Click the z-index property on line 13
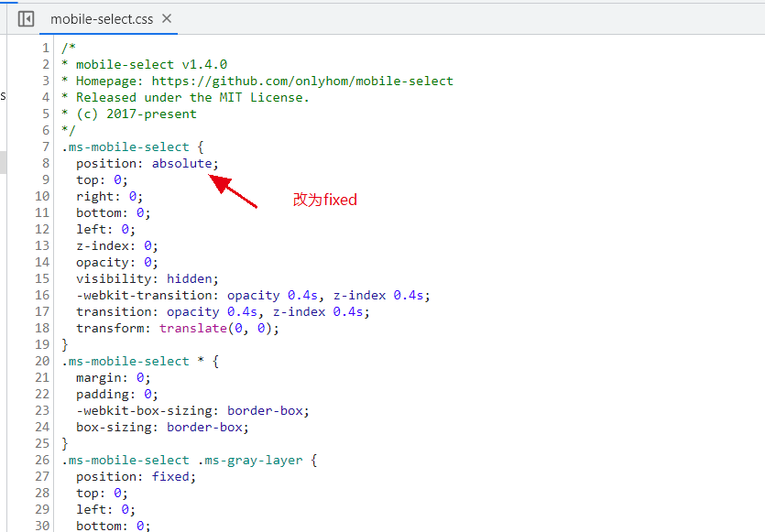This screenshot has width=765, height=532. click(103, 245)
